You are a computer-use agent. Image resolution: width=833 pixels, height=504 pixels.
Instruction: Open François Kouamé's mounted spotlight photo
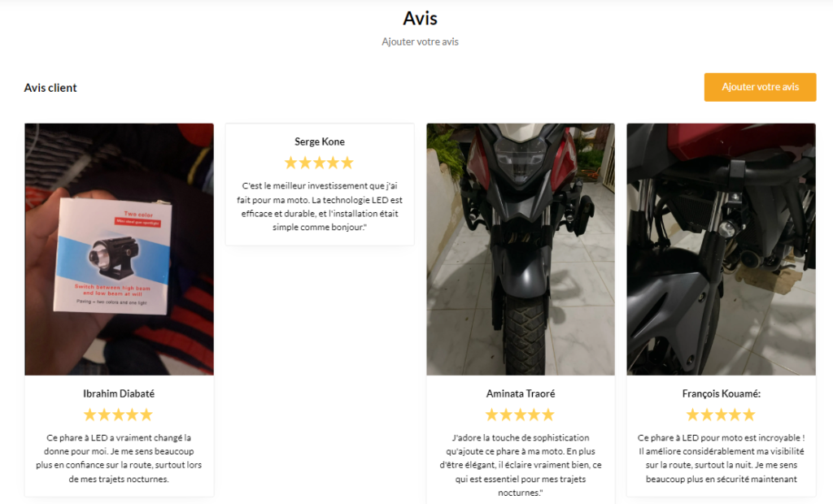[x=721, y=249]
